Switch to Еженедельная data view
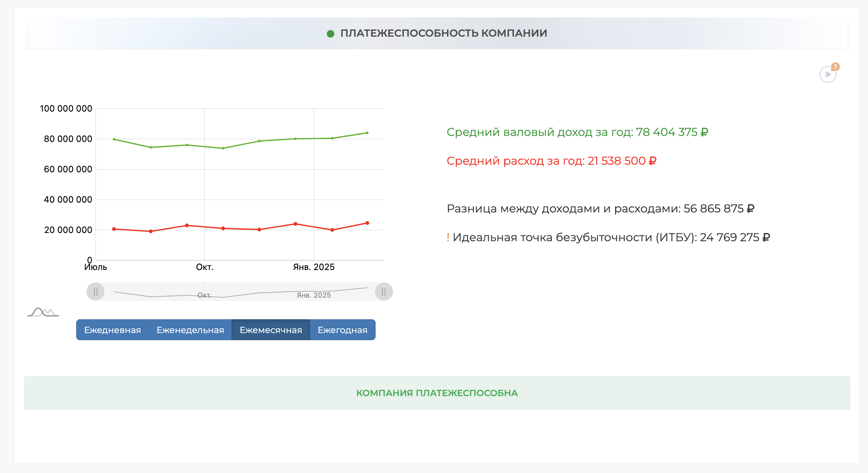This screenshot has height=473, width=868. tap(190, 330)
